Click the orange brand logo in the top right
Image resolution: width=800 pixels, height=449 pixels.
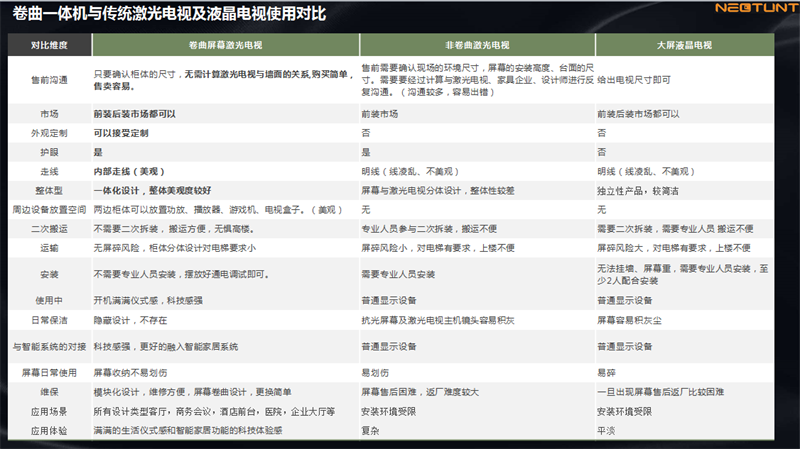(757, 8)
